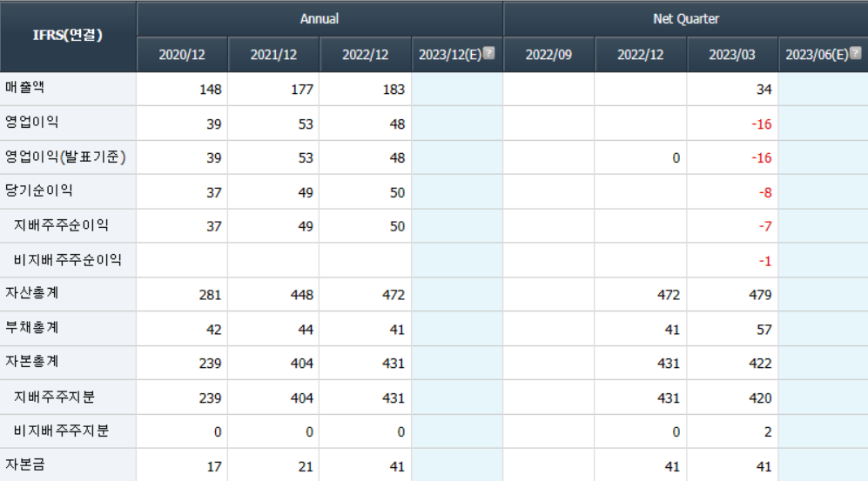Select the 자본총계 row label
Screen dimensions: 868x481
click(x=31, y=362)
